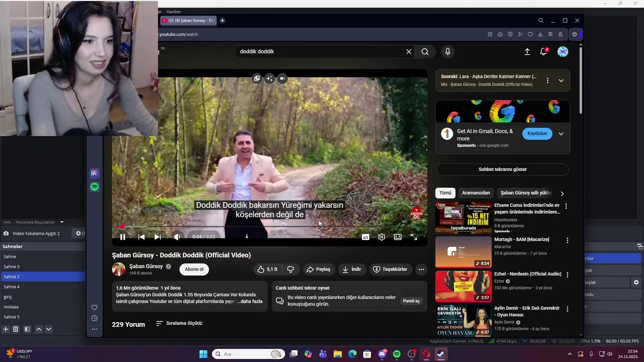The width and height of the screenshot is (644, 362).
Task: Open options for Aylin Demir video
Action: pyautogui.click(x=567, y=309)
